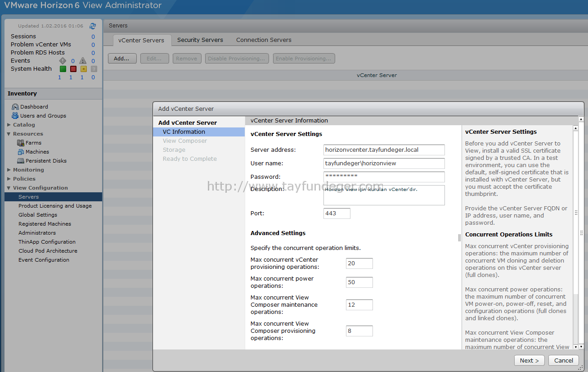Open ThinApp Configuration
Viewport: 588px width, 372px height.
tap(47, 242)
